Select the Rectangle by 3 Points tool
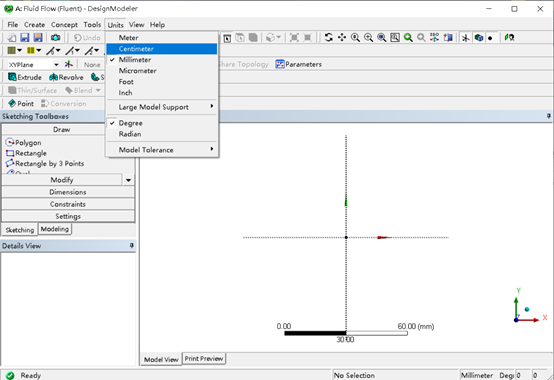The width and height of the screenshot is (554, 380). (45, 164)
